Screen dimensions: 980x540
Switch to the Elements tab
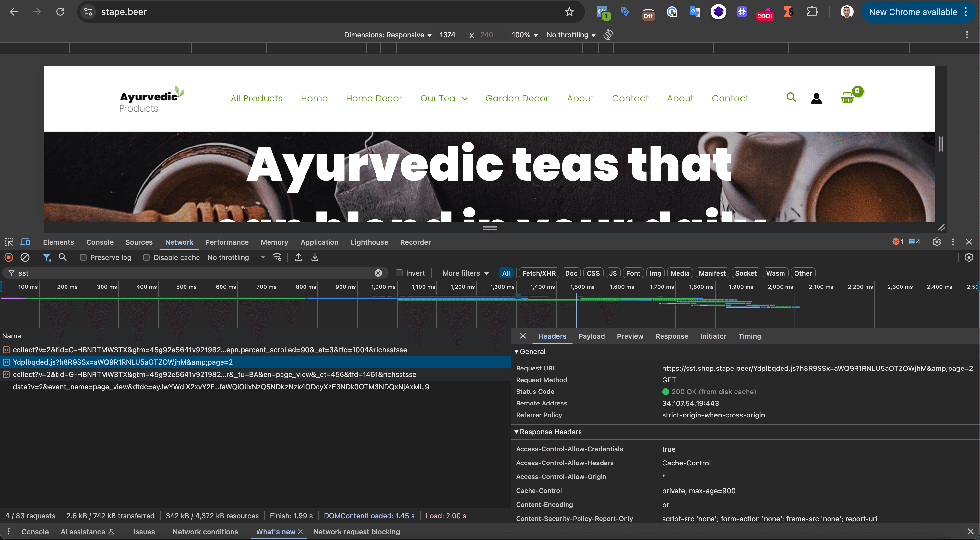[58, 242]
